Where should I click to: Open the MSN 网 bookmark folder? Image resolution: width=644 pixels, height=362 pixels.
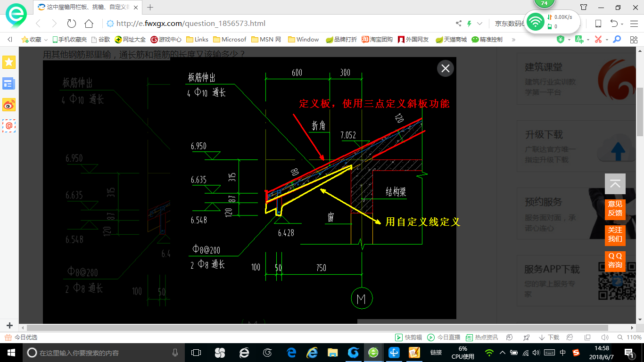[x=266, y=40]
